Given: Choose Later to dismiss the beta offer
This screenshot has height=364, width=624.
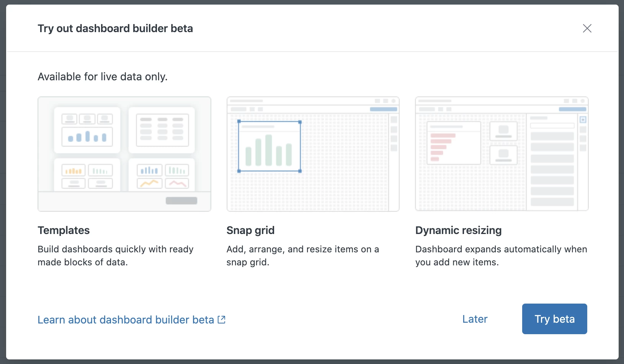Looking at the screenshot, I should 475,319.
